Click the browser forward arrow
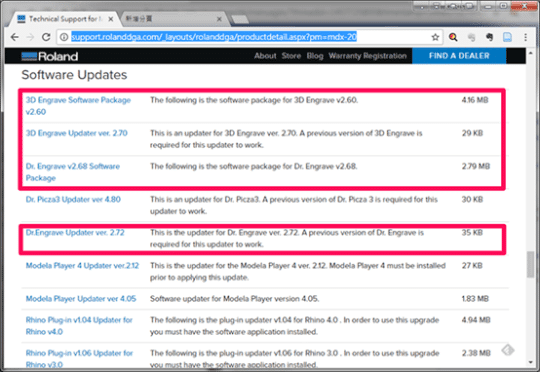The width and height of the screenshot is (540, 372). pyautogui.click(x=30, y=37)
